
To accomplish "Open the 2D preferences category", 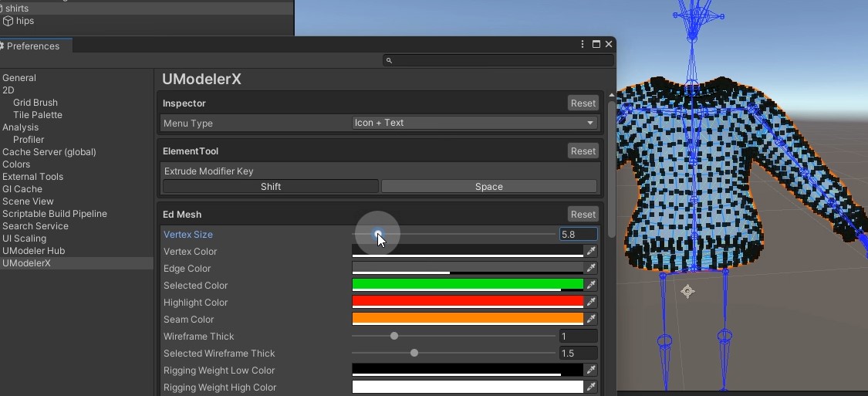I will coord(8,90).
